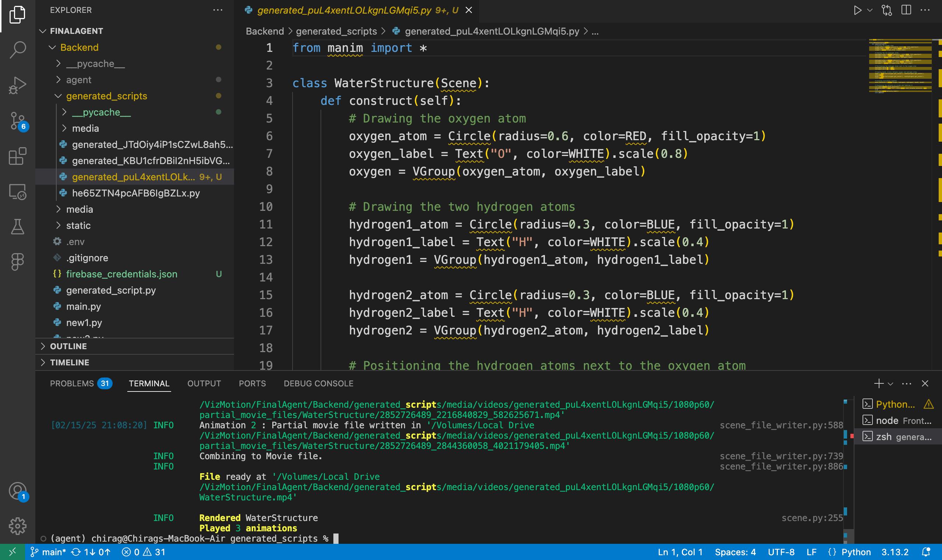Click the Run Python File play button
942x560 pixels.
click(x=857, y=10)
